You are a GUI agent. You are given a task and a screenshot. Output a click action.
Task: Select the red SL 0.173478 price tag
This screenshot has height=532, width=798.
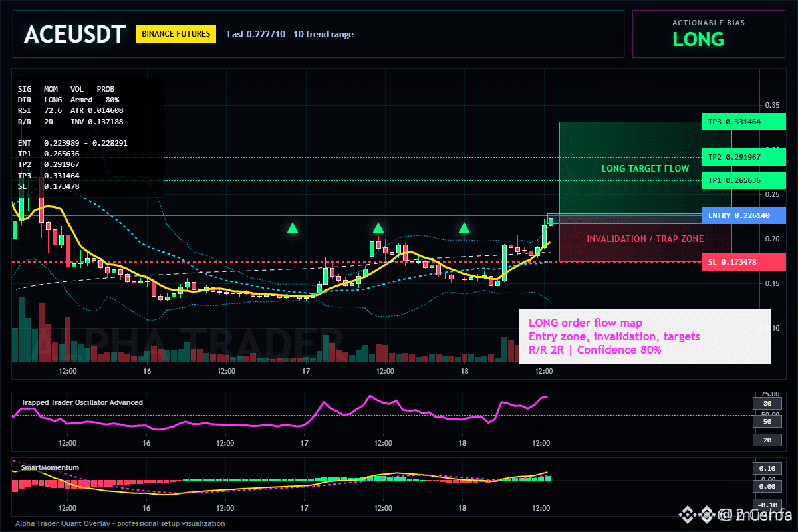(743, 262)
